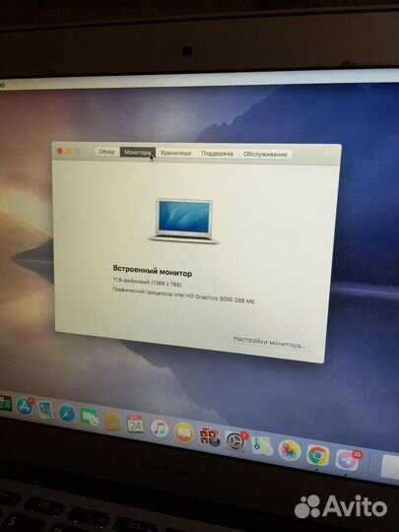Launch FaceTime from the Dock
The height and width of the screenshot is (532, 399).
tap(90, 418)
